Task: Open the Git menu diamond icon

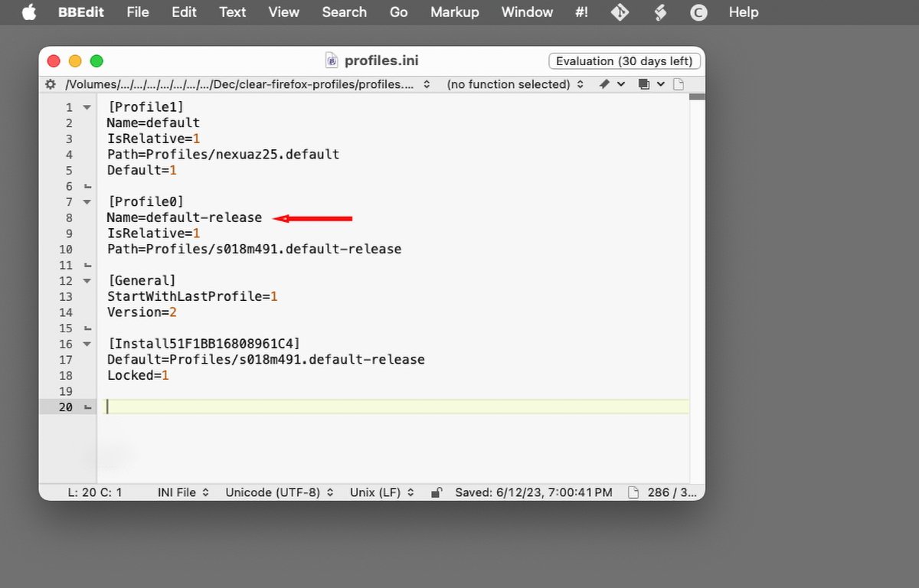Action: pyautogui.click(x=619, y=12)
